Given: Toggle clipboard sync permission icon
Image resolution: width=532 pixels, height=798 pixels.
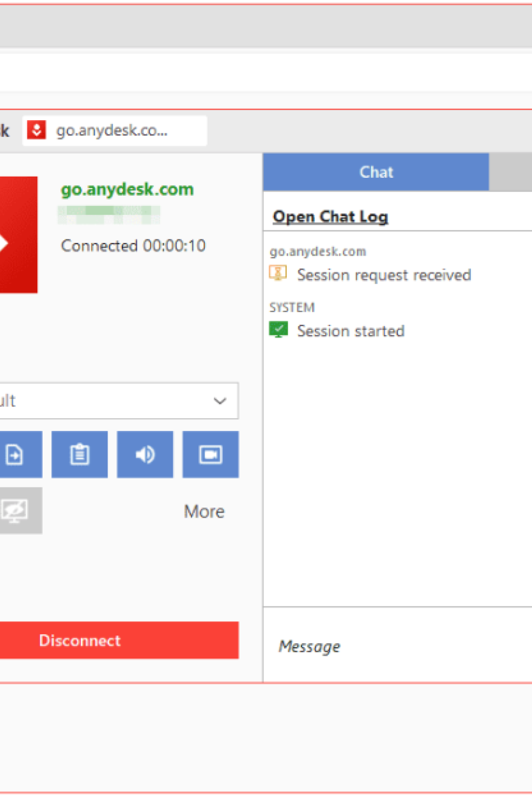Looking at the screenshot, I should pos(80,454).
